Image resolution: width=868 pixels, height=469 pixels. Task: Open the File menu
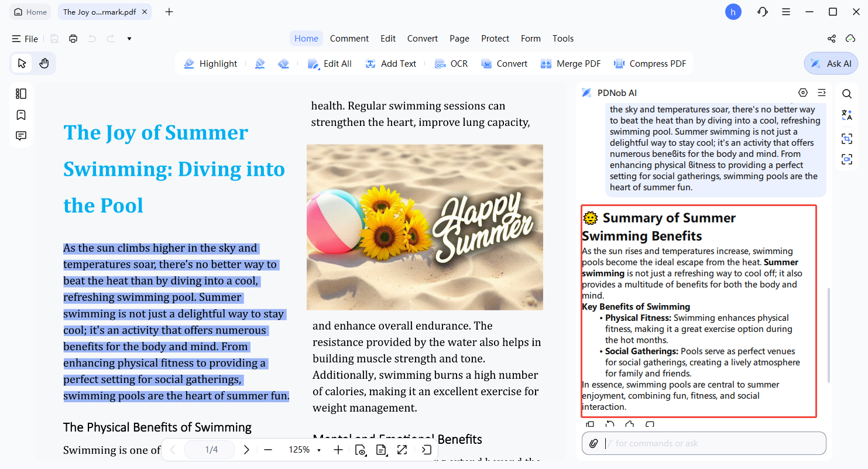tap(25, 39)
